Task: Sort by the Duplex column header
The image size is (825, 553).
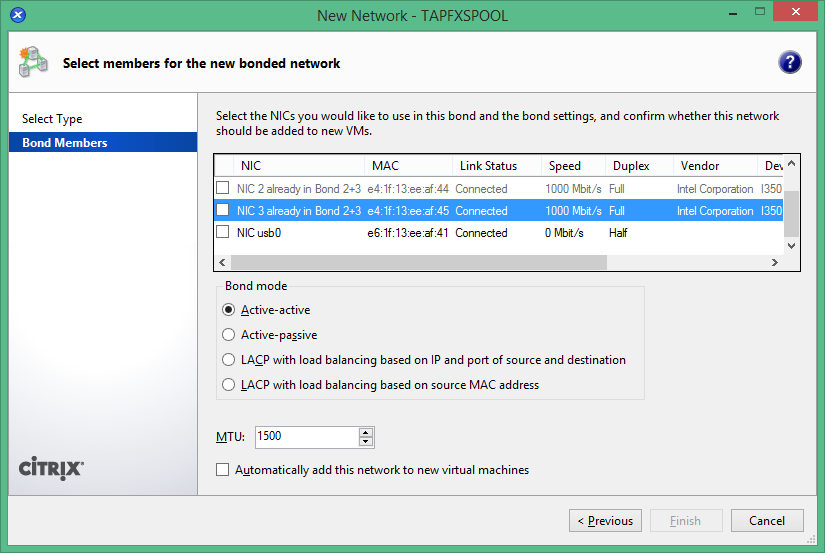Action: coord(640,166)
